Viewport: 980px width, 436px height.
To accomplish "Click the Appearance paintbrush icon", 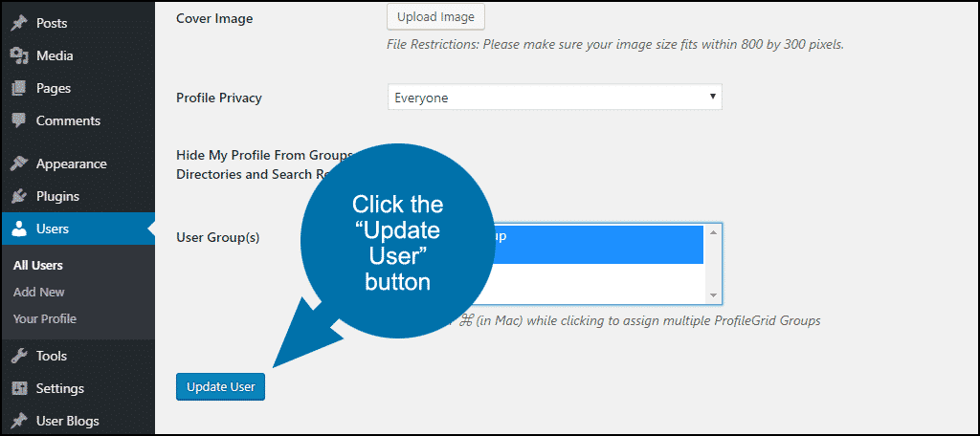I will pyautogui.click(x=20, y=163).
